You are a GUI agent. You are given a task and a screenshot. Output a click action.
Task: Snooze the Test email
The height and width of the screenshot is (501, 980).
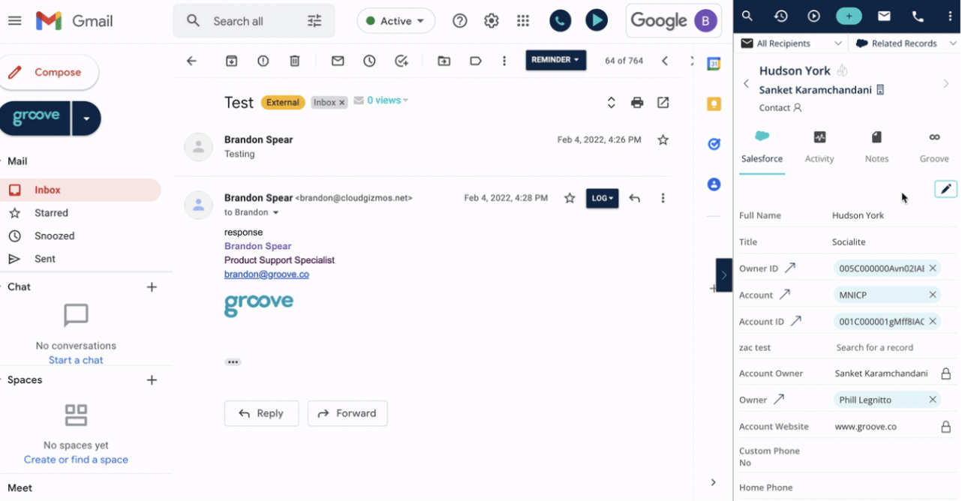[x=369, y=60]
